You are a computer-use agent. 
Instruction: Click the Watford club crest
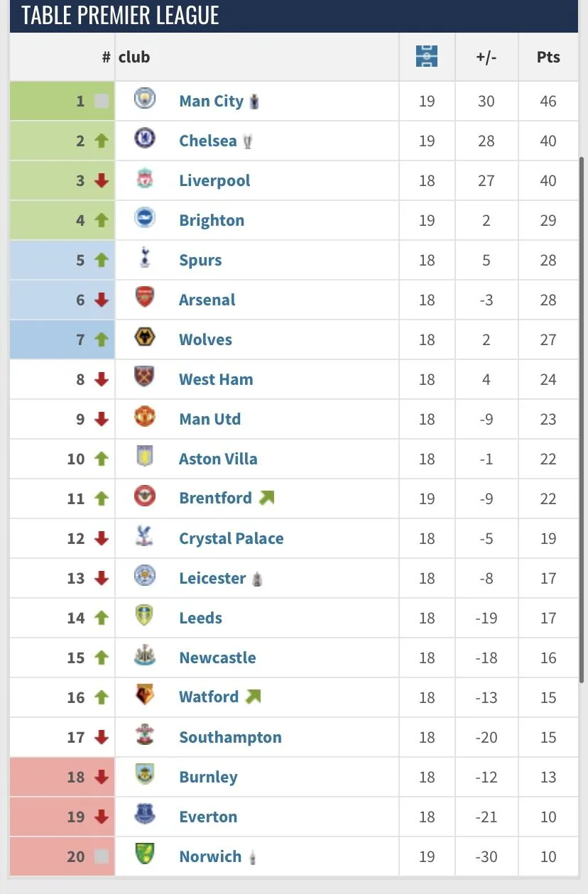145,697
